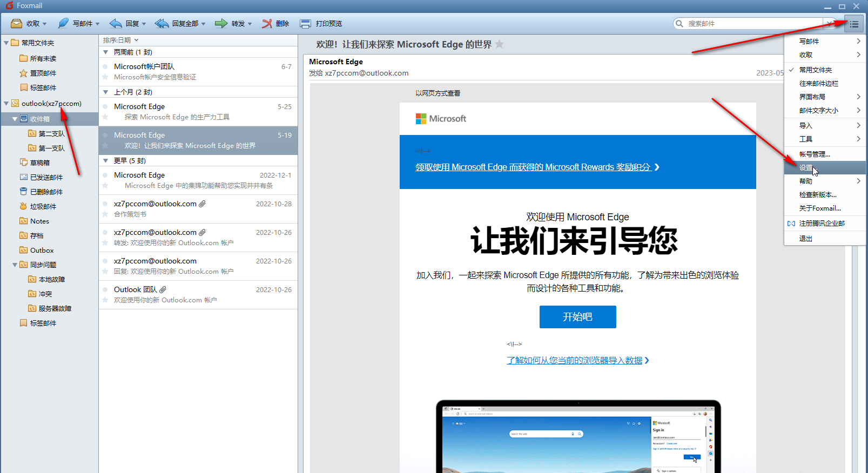Viewport: 868px width, 473px height.
Task: Collapse the 同步问题 folder node
Action: point(15,265)
